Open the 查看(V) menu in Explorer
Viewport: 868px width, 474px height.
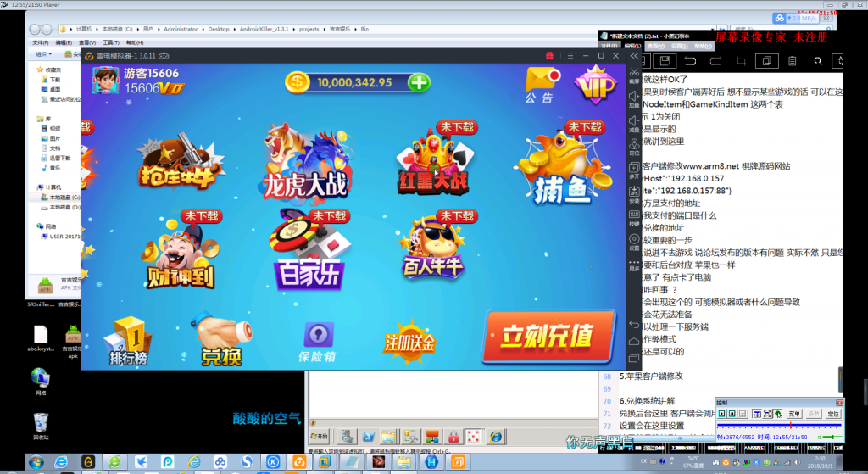[87, 42]
